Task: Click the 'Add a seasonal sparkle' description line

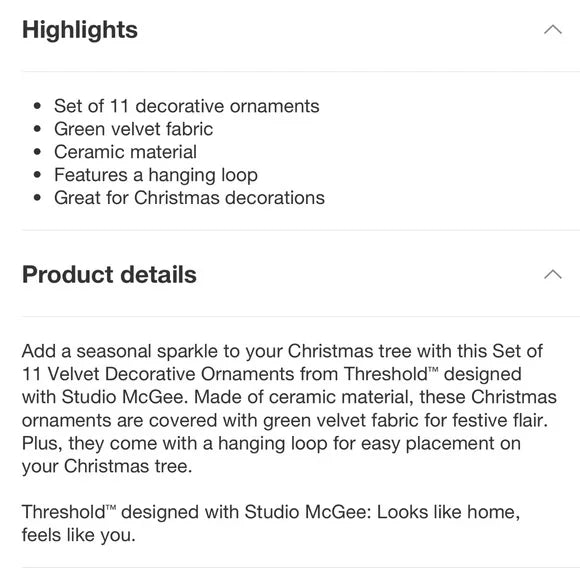Action: click(282, 351)
